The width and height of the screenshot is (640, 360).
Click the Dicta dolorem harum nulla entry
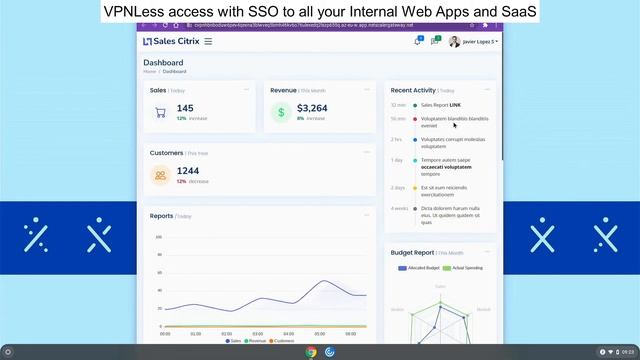coord(450,215)
